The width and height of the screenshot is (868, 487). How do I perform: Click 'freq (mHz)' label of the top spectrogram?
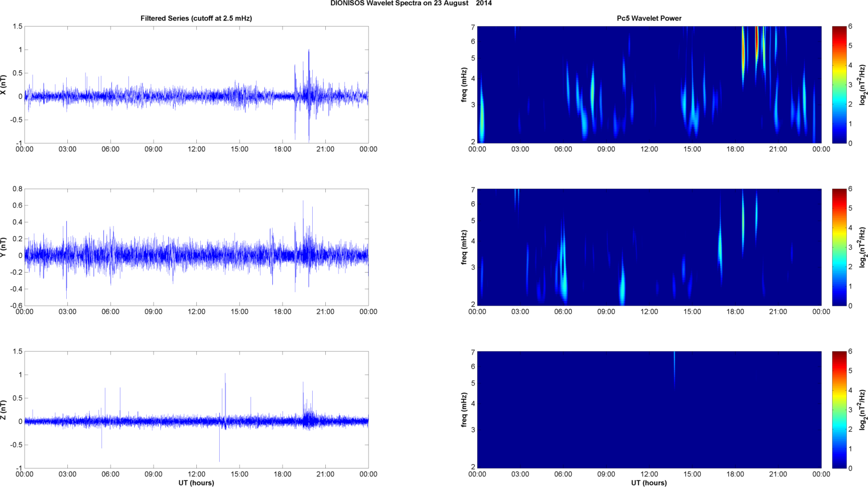point(464,85)
